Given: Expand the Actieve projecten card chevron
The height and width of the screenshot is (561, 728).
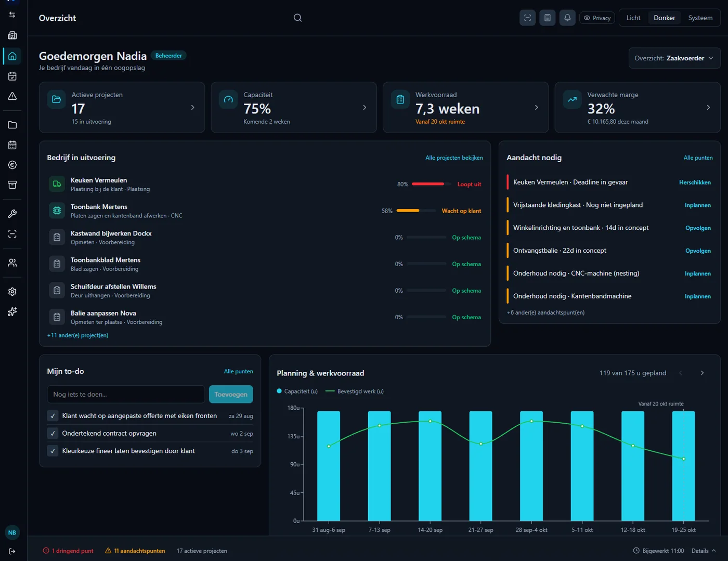Looking at the screenshot, I should click(x=192, y=108).
